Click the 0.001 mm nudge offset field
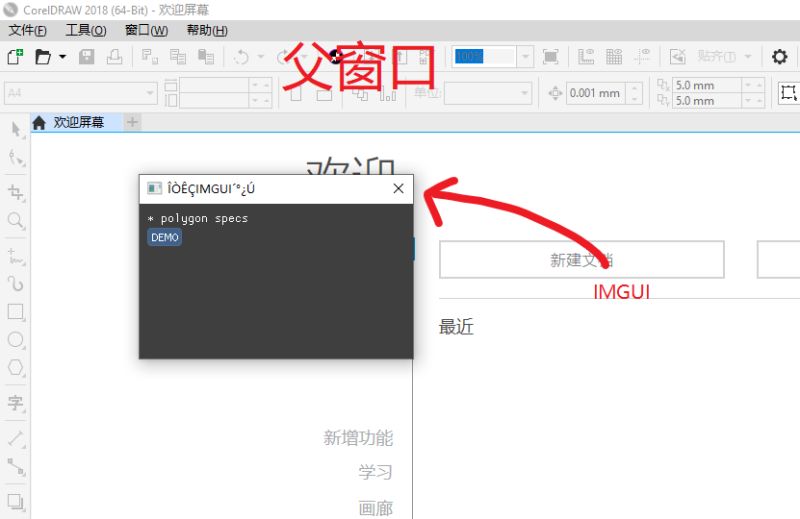 point(595,93)
